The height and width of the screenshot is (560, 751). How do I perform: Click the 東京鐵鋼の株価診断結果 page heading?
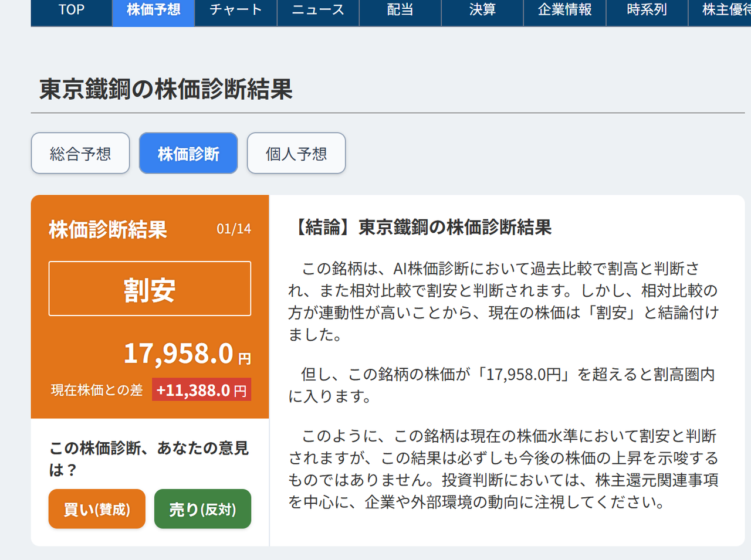(x=164, y=90)
